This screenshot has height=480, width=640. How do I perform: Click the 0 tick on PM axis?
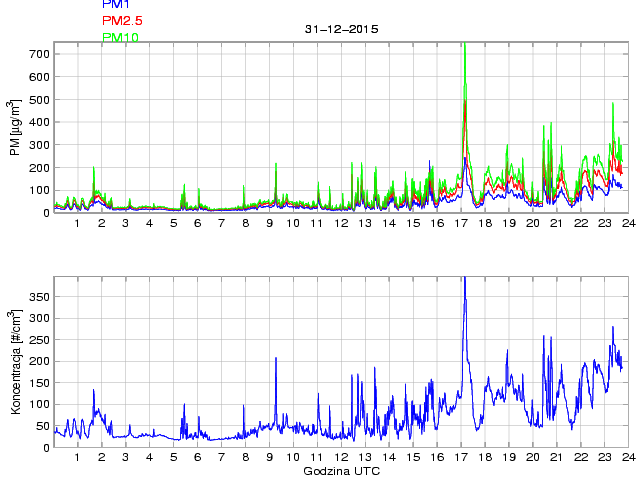[x=45, y=212]
